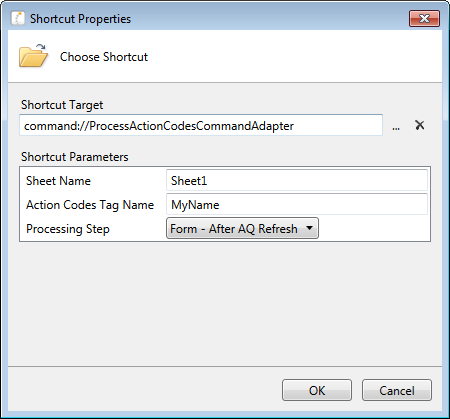Click the Shortcut Properties title bar icon

[18, 18]
